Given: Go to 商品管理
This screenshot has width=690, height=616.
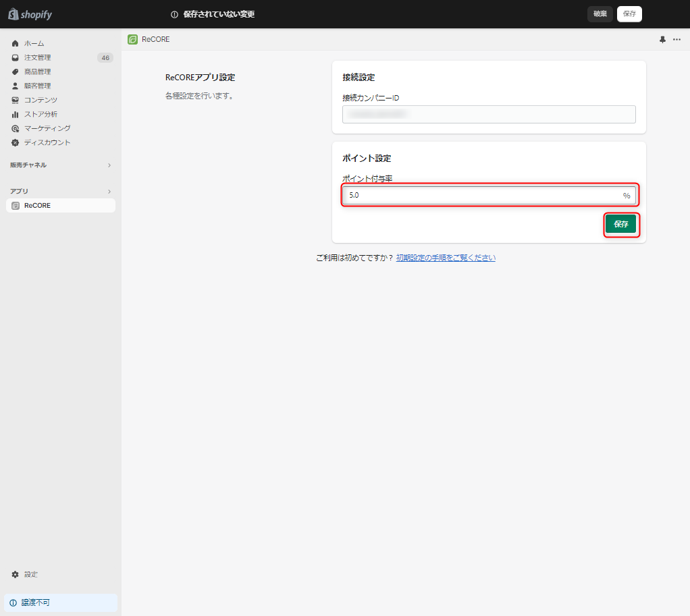Looking at the screenshot, I should click(37, 72).
